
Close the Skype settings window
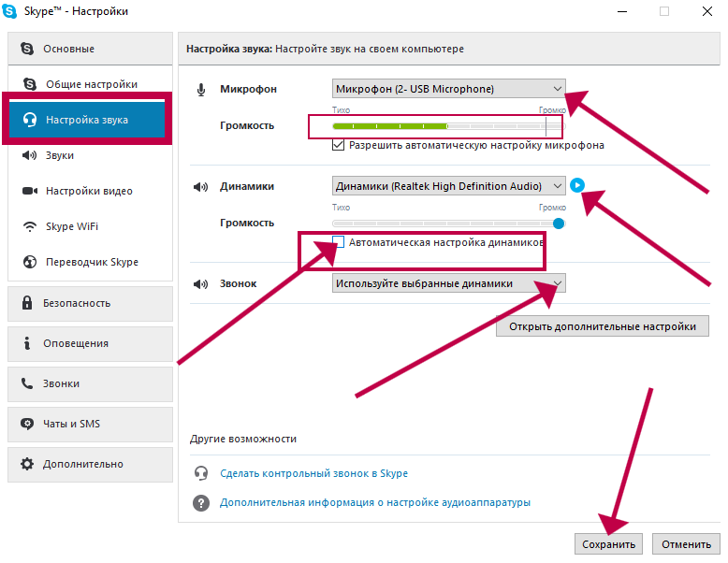tap(707, 11)
